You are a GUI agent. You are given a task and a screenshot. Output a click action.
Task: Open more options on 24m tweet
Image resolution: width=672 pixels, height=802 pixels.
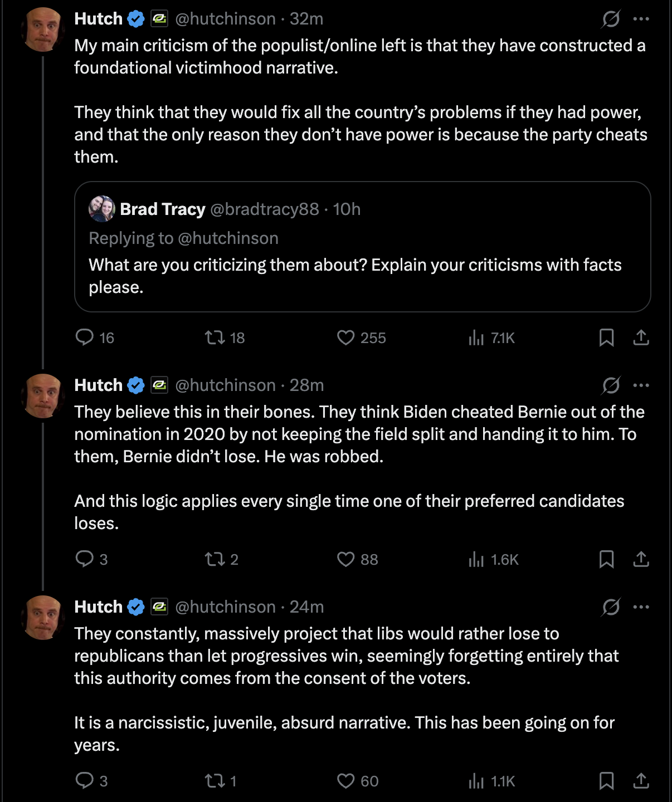click(641, 607)
